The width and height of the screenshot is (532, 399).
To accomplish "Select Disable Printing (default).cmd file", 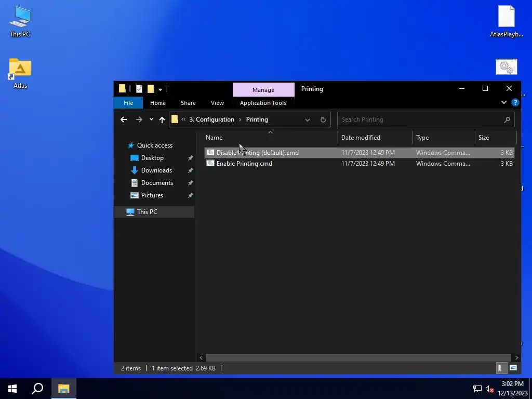I will click(x=360, y=153).
